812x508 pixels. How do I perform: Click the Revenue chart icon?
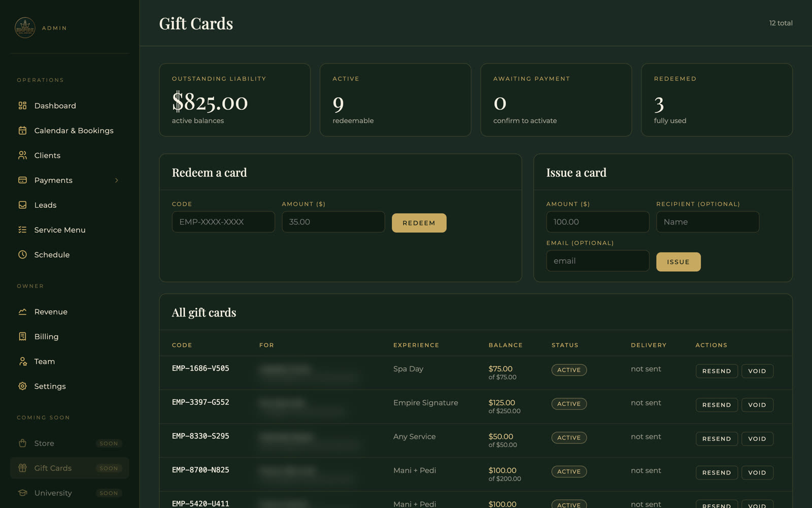(22, 312)
